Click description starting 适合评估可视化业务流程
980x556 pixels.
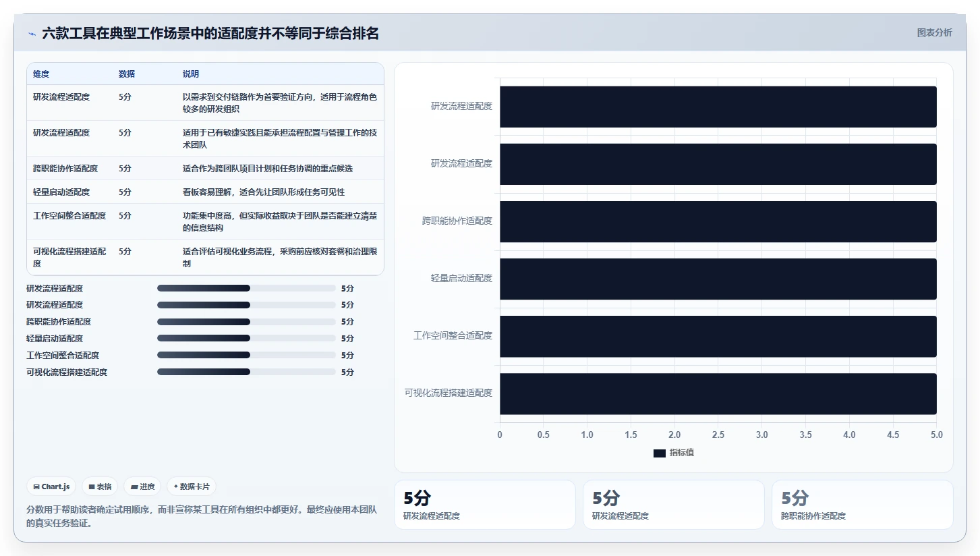[280, 258]
